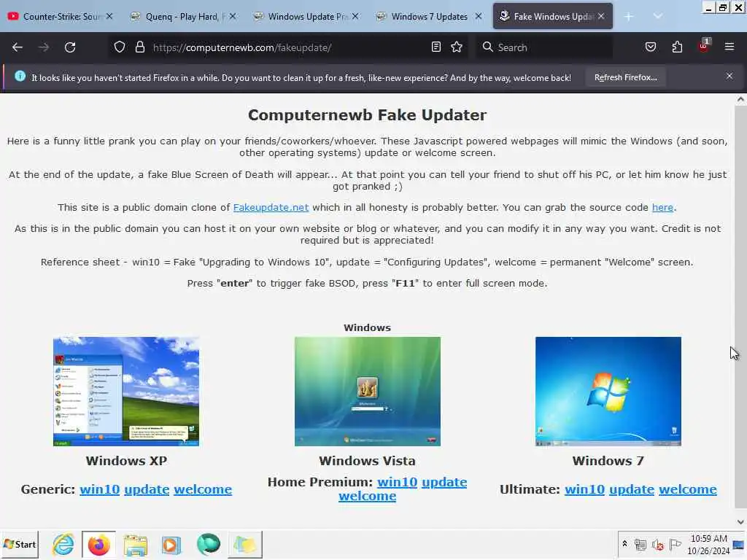Open the extensions puzzle icon
The width and height of the screenshot is (747, 560).
click(x=677, y=47)
